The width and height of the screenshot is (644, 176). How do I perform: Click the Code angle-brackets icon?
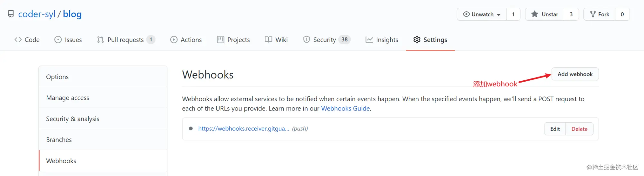pyautogui.click(x=18, y=40)
